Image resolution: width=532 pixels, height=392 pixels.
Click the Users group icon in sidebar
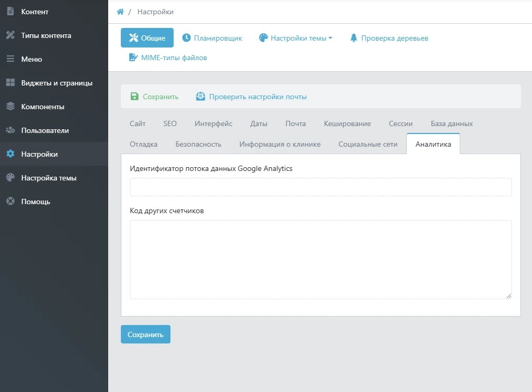coord(10,130)
